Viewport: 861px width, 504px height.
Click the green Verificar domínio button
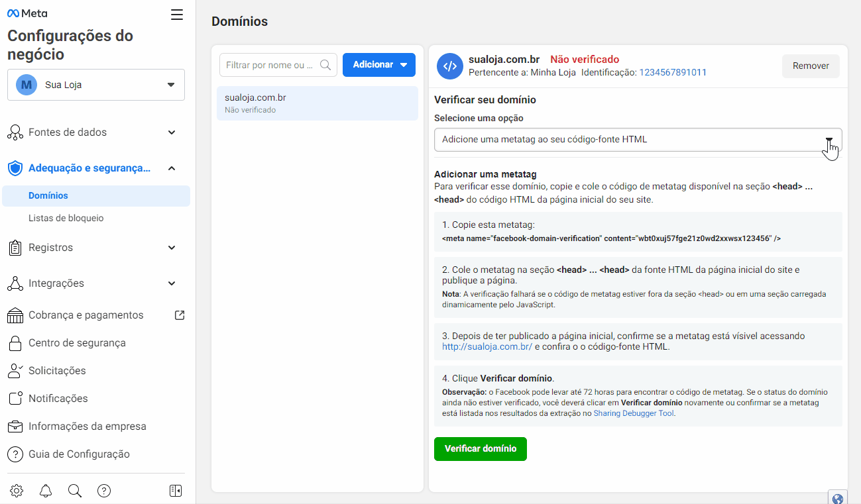pyautogui.click(x=481, y=449)
